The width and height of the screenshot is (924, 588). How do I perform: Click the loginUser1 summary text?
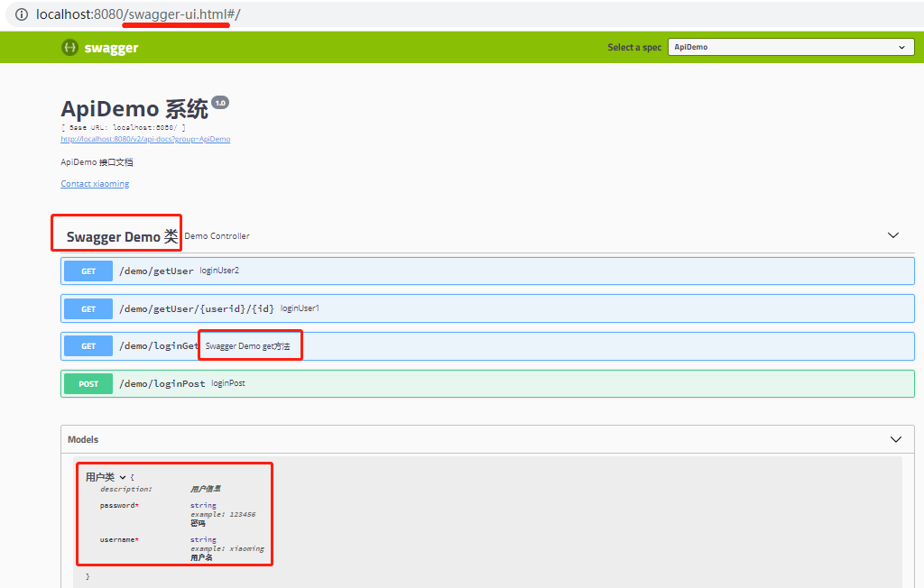(300, 308)
